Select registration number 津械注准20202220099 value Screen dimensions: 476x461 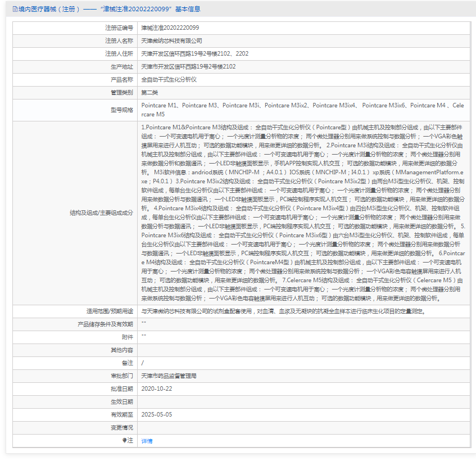tap(170, 28)
